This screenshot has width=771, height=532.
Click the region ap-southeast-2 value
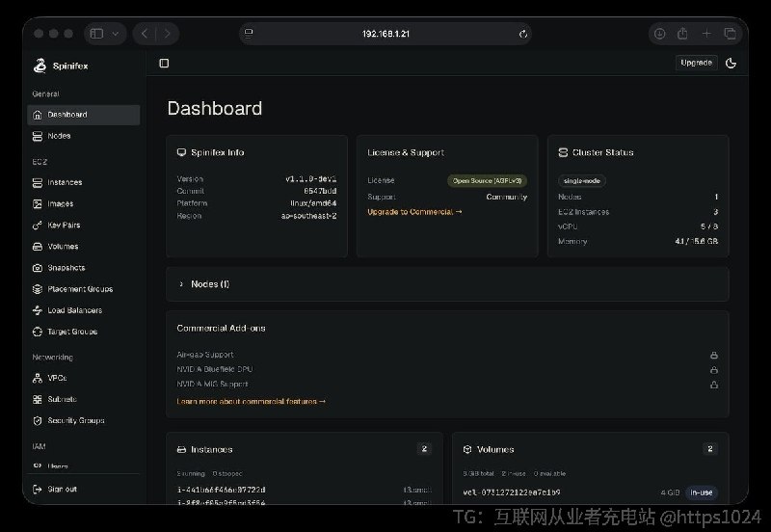click(308, 216)
